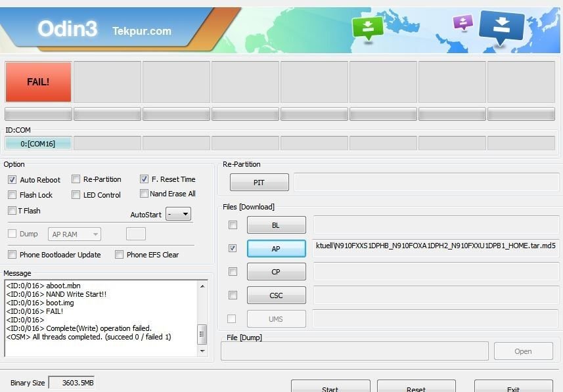Click the Start button
The image size is (563, 392).
[x=330, y=387]
